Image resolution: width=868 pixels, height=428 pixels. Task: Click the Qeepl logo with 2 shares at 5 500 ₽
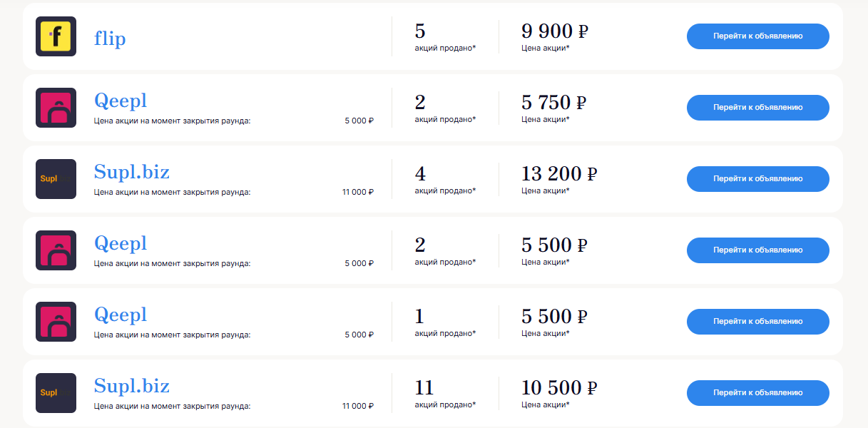pyautogui.click(x=56, y=250)
